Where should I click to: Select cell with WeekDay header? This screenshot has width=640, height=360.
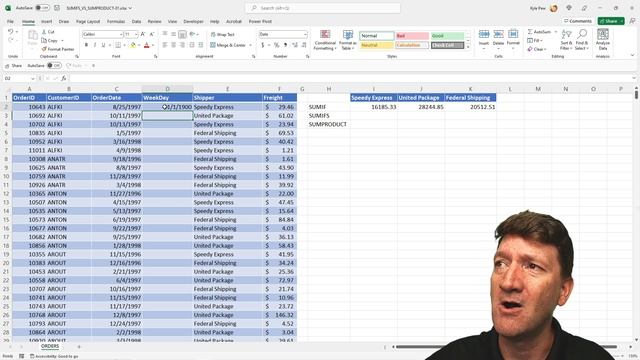[x=167, y=98]
